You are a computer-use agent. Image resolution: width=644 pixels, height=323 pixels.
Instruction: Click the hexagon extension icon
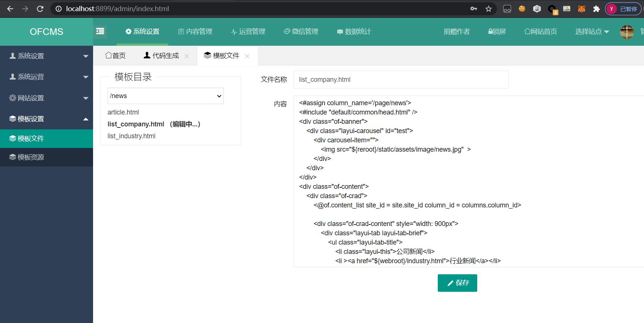click(537, 9)
